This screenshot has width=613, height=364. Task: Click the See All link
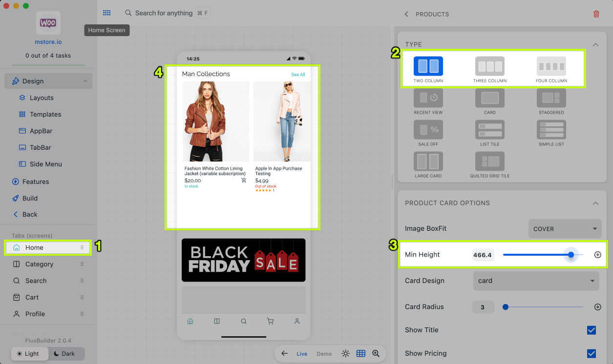click(298, 75)
